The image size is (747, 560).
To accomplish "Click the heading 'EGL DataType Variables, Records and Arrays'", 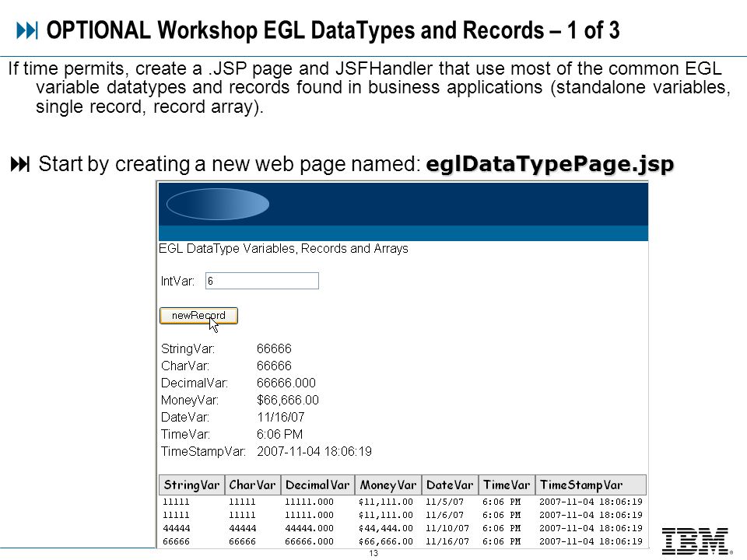I will point(283,249).
